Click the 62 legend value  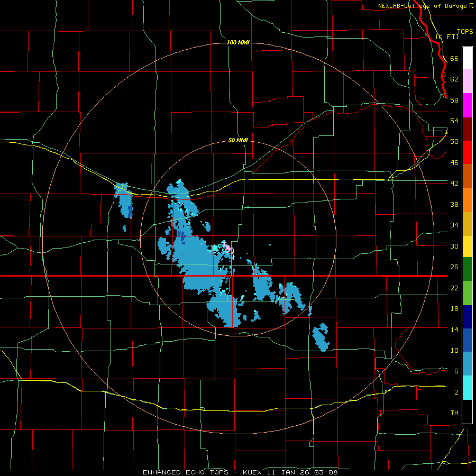(454, 79)
